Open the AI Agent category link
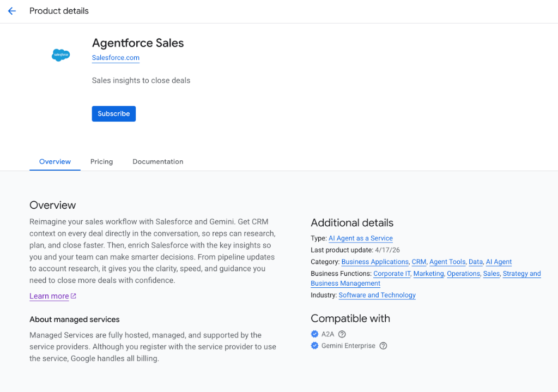The height and width of the screenshot is (392, 558). point(499,262)
